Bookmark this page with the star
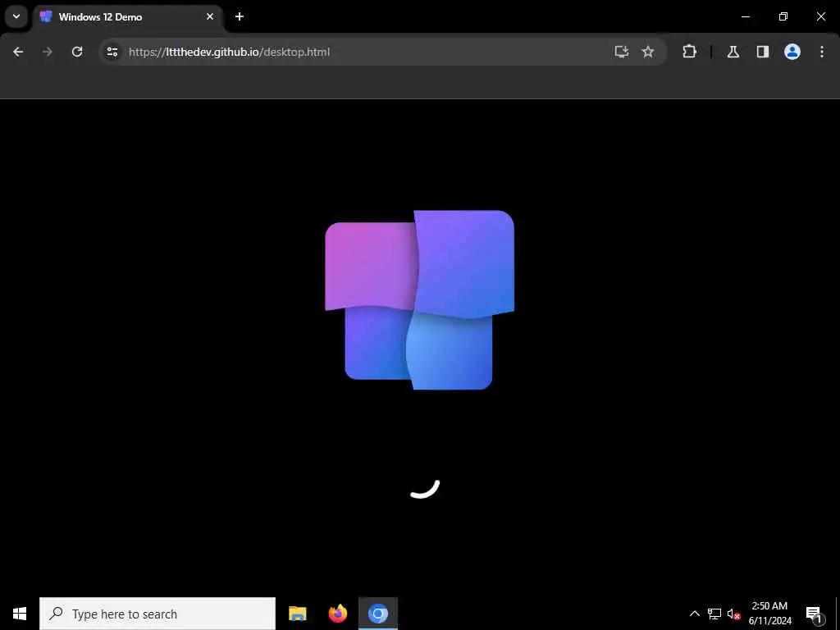Screen dimensions: 840x630 click(648, 52)
